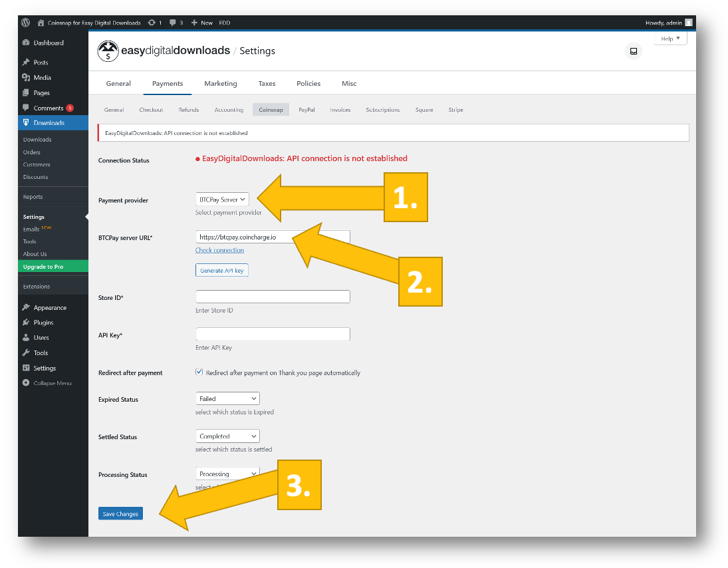Viewport: 728px width, 568px height.
Task: Open the WordPress logo menu
Action: [x=25, y=23]
